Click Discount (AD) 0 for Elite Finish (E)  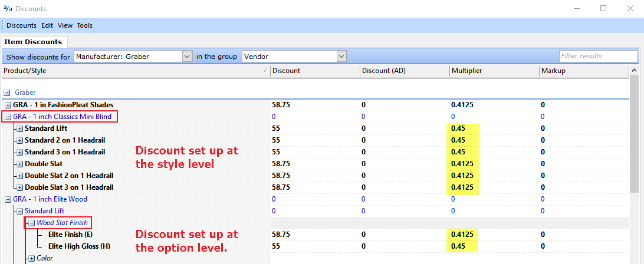click(363, 235)
